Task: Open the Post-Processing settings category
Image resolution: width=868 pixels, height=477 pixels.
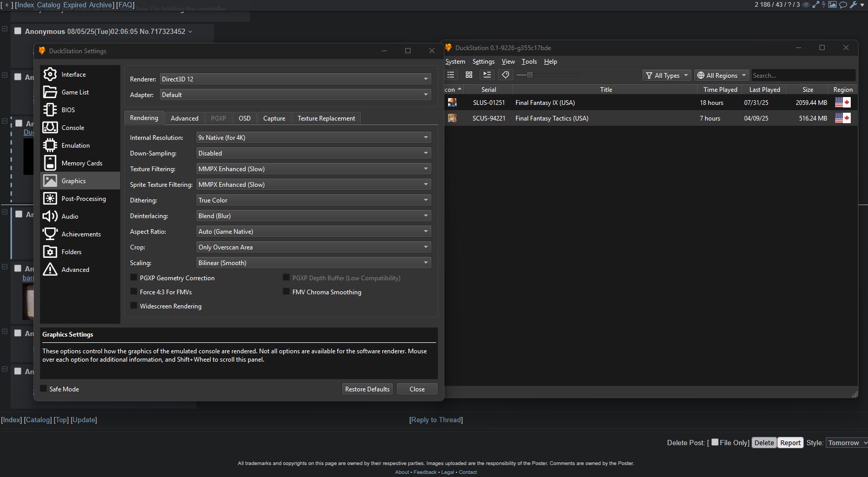Action: tap(80, 199)
